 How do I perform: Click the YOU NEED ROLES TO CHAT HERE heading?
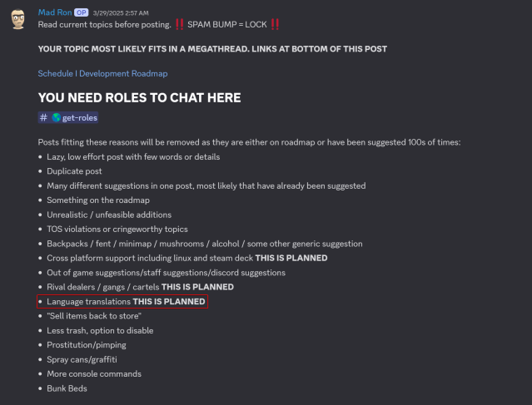pyautogui.click(x=139, y=98)
